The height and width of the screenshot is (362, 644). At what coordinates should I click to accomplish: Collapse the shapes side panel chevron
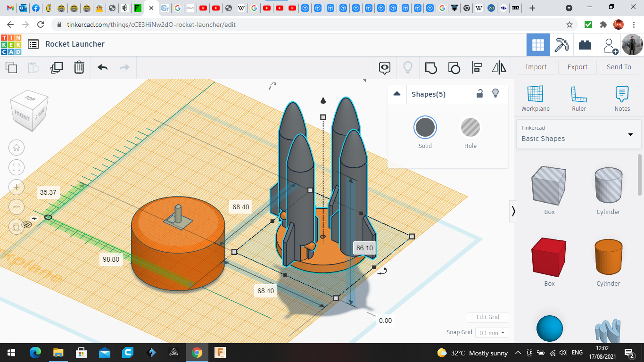513,211
